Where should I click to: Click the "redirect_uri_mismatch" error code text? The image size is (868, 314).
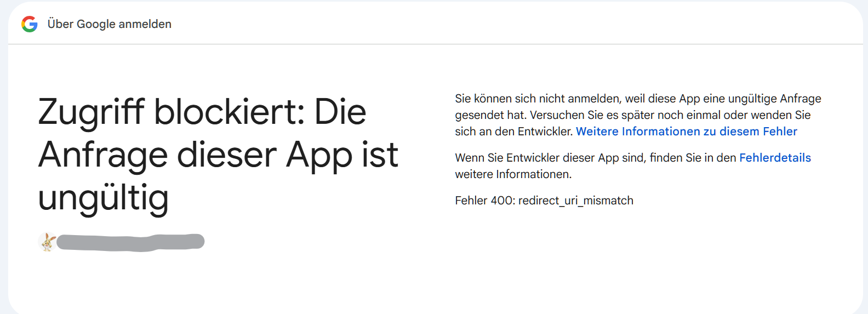pyautogui.click(x=575, y=201)
